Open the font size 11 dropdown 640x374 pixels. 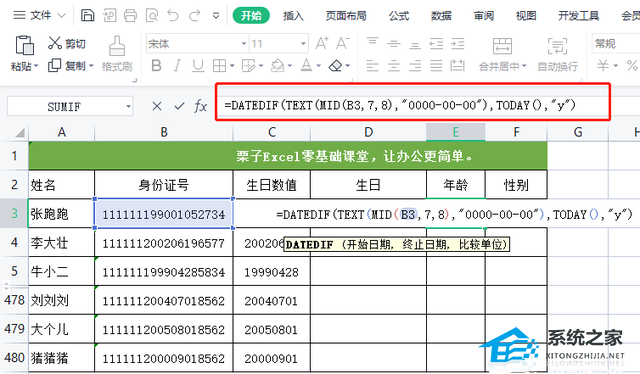pos(303,43)
